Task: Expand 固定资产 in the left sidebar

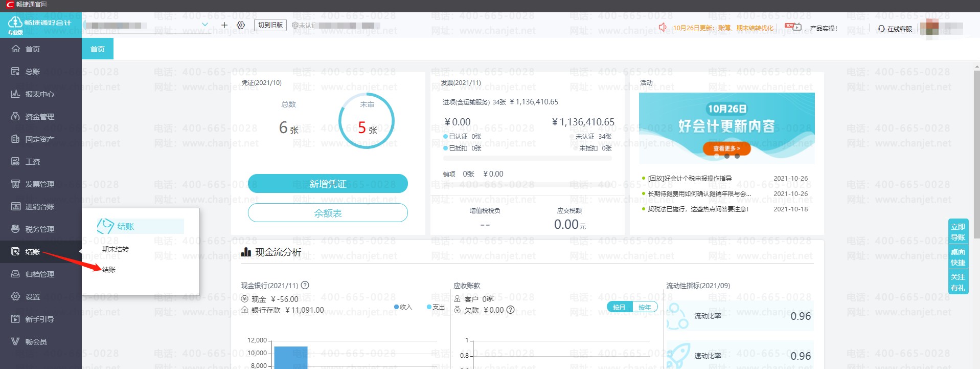Action: [40, 139]
